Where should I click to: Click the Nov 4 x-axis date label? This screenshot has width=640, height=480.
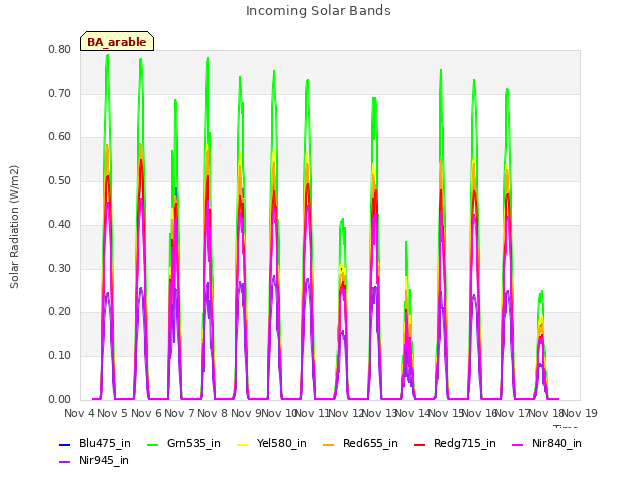79,413
